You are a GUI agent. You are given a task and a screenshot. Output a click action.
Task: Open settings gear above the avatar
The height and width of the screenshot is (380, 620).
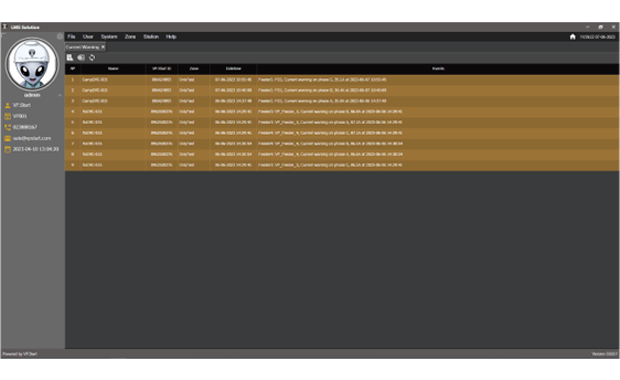[60, 36]
